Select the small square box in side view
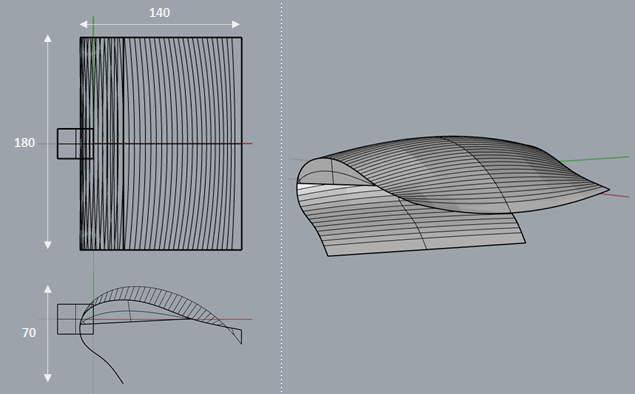Screen dimensions: 635x394 point(75,319)
